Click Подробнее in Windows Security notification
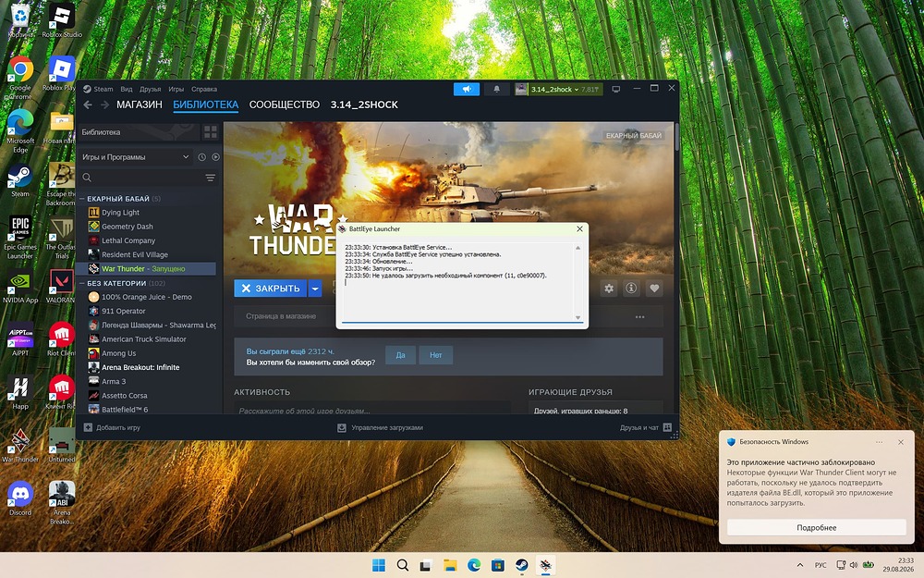The image size is (924, 578). pos(816,527)
